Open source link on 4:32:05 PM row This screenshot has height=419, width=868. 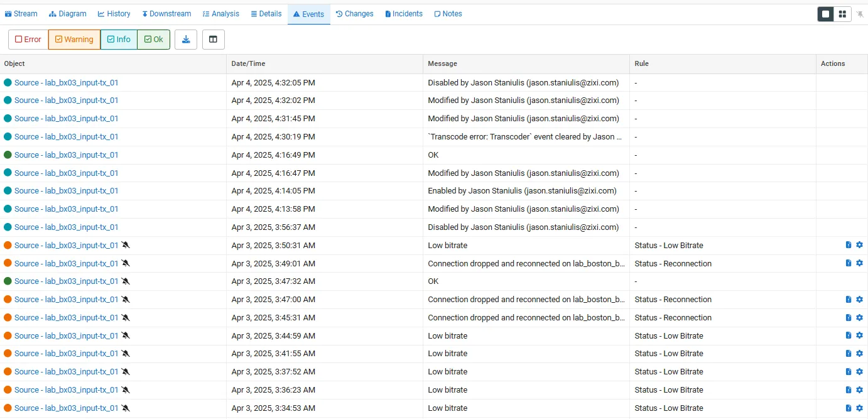[66, 83]
